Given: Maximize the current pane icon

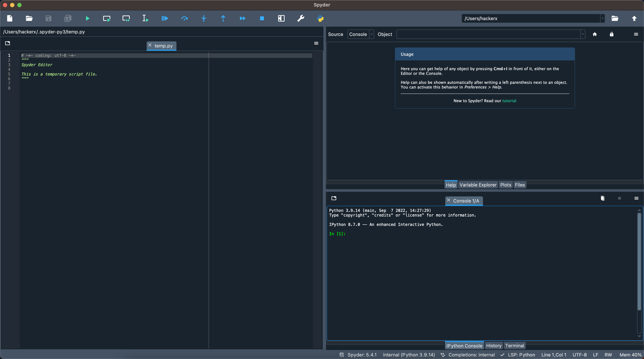Looking at the screenshot, I should [281, 18].
